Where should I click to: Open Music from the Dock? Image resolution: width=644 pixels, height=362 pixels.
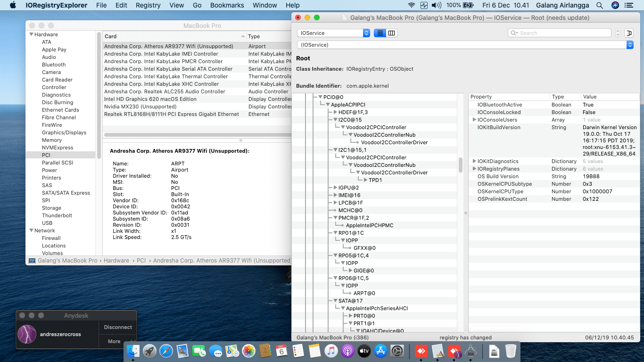[x=331, y=351]
